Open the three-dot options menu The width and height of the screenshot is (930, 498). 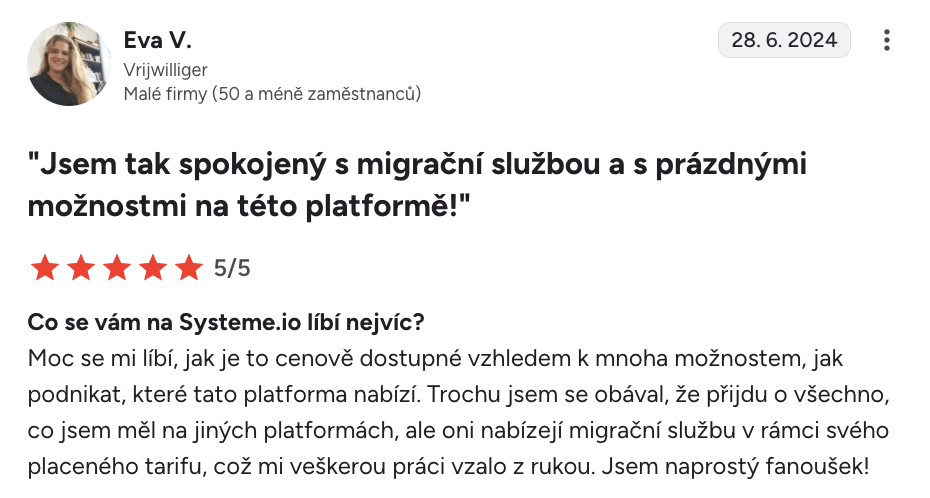(x=886, y=41)
